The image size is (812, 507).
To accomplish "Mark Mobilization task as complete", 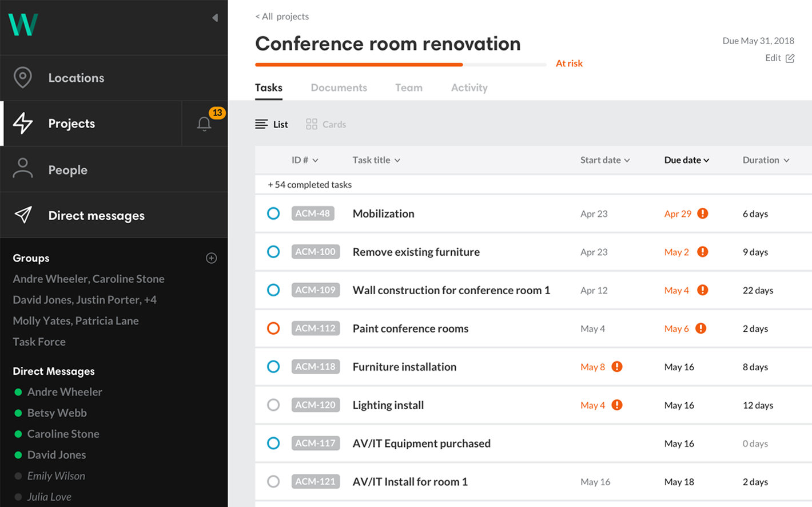I will point(273,213).
